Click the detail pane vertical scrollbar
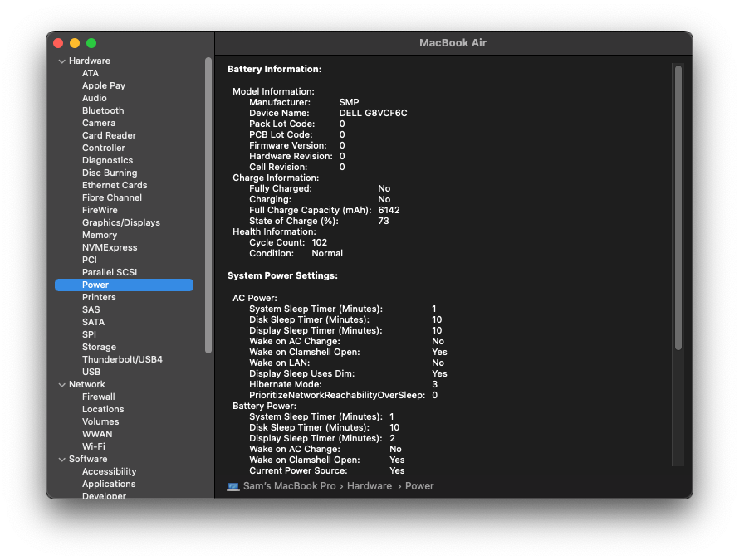 tap(678, 207)
